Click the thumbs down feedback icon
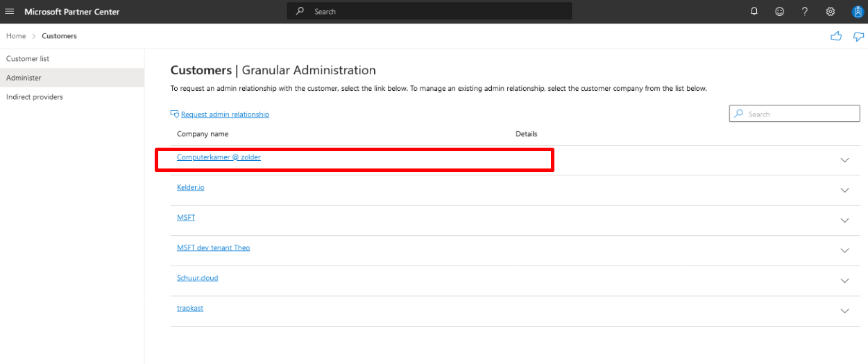The width and height of the screenshot is (868, 364). (858, 37)
